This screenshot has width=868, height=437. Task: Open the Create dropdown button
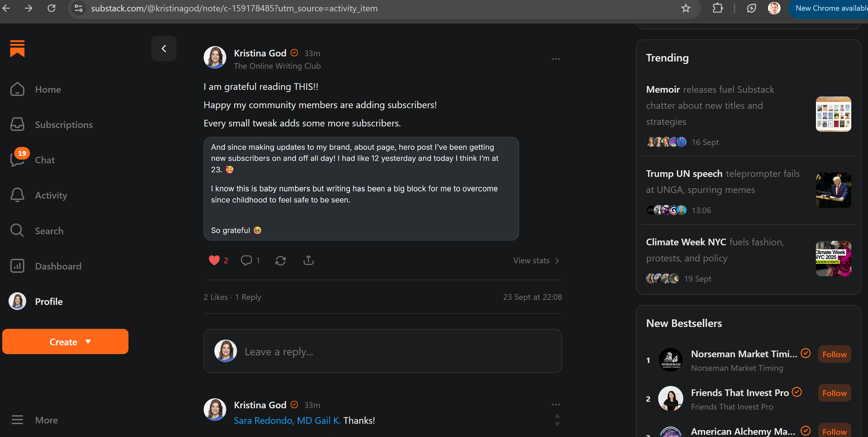(65, 342)
